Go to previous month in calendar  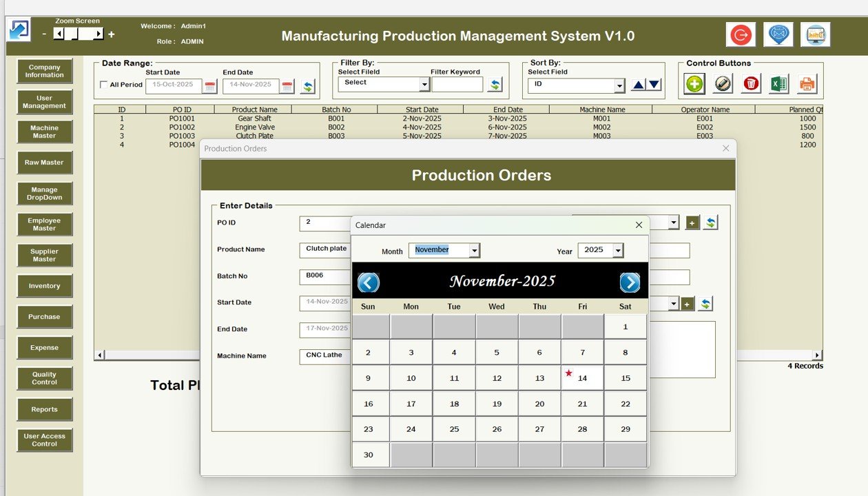(369, 282)
